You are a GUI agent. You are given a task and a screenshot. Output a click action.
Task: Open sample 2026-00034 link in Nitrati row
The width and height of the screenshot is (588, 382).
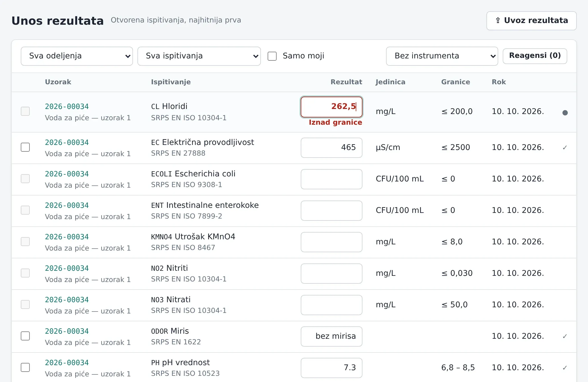[67, 300]
